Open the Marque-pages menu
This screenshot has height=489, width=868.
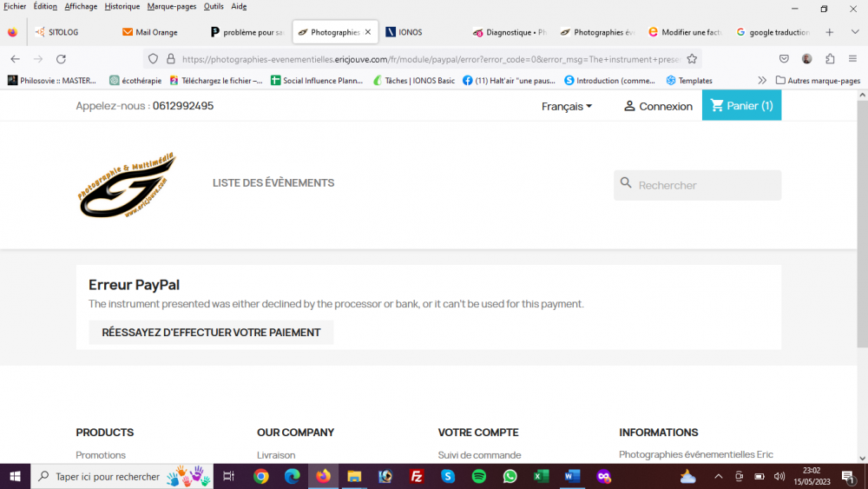(x=172, y=7)
